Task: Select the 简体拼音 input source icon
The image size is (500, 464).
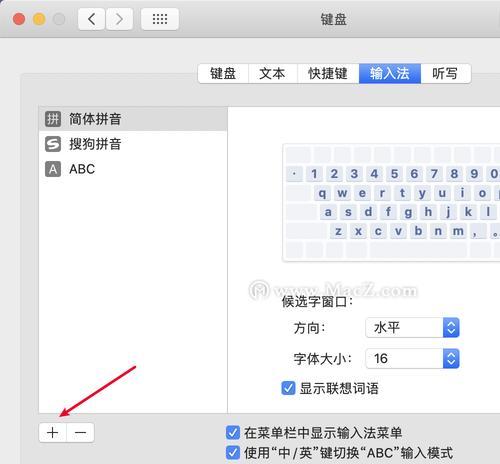Action: [x=53, y=119]
